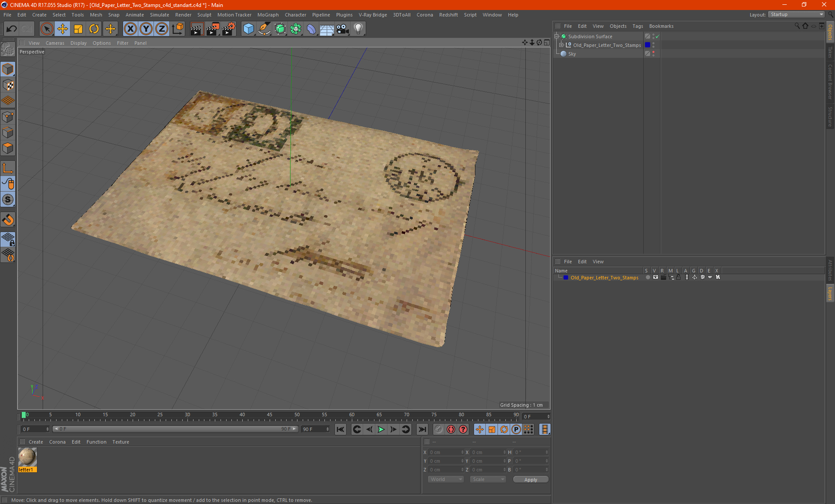Click the Apply button
Image resolution: width=835 pixels, height=504 pixels.
531,480
